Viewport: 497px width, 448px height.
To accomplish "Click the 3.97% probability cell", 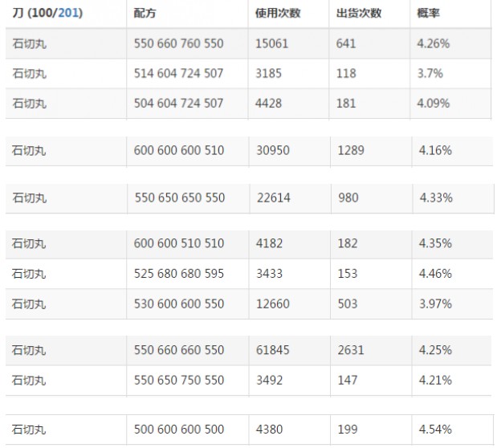I will coord(434,304).
